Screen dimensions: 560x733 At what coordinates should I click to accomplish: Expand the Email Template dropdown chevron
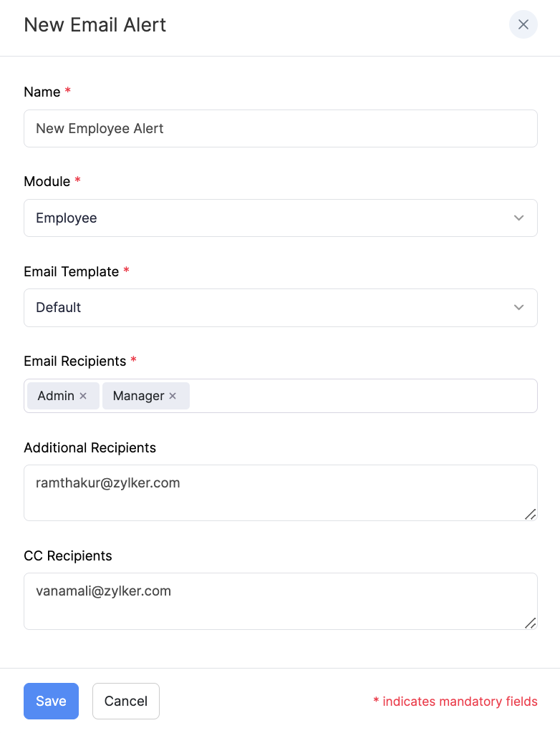pos(519,307)
